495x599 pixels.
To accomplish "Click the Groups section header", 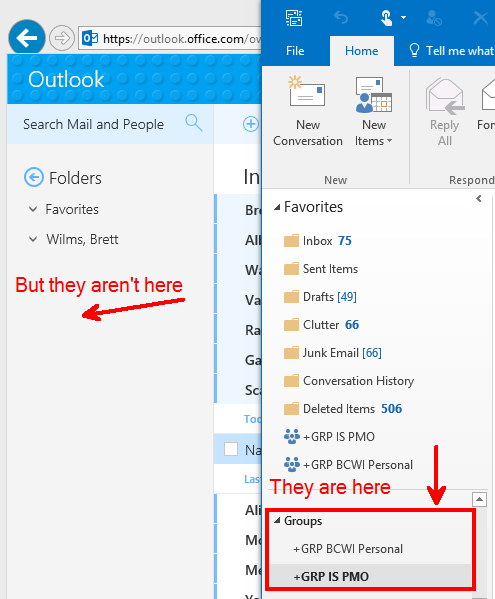I will 303,521.
